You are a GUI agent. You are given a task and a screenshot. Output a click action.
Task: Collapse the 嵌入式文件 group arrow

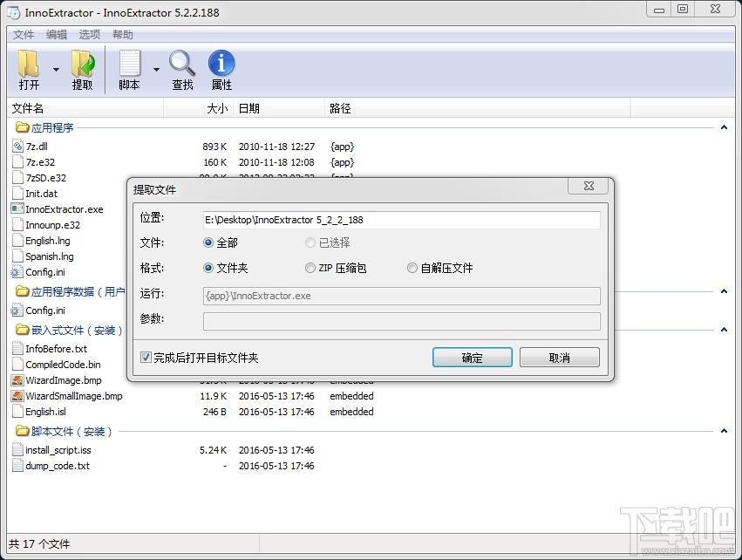tap(724, 330)
